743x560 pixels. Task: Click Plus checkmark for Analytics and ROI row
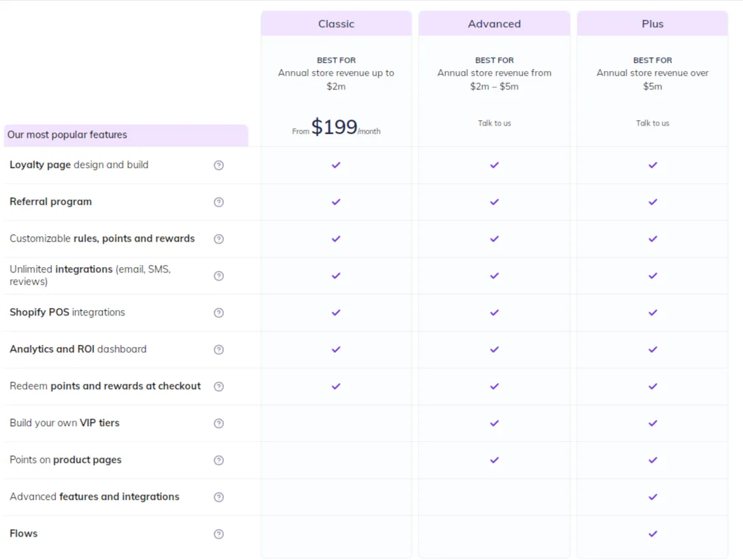click(652, 350)
